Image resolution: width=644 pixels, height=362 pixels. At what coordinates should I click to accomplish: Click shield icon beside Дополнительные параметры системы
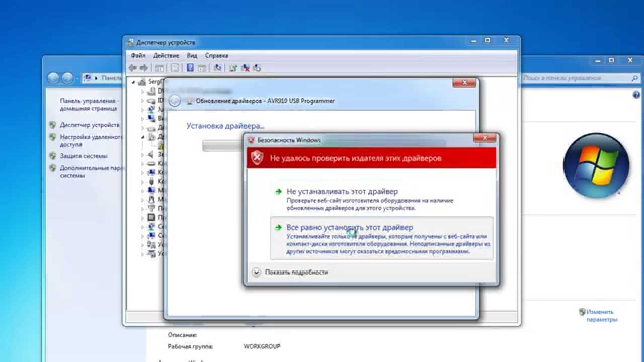click(x=53, y=168)
